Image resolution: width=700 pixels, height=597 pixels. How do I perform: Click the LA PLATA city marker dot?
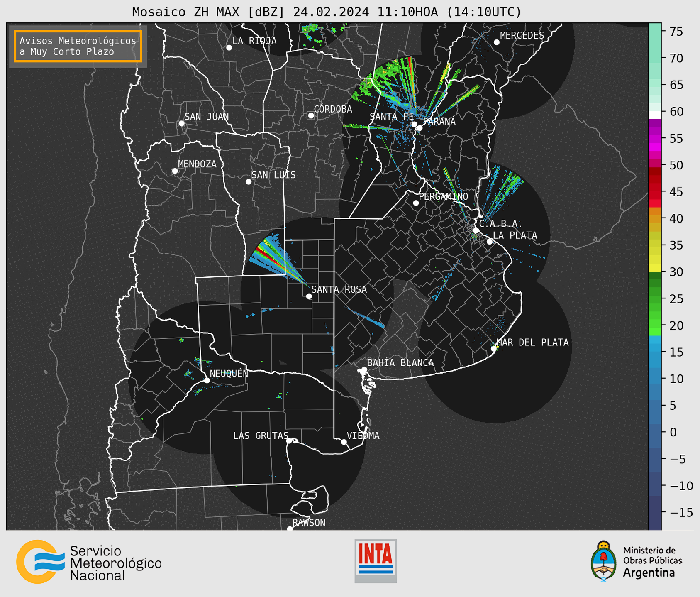click(x=490, y=242)
